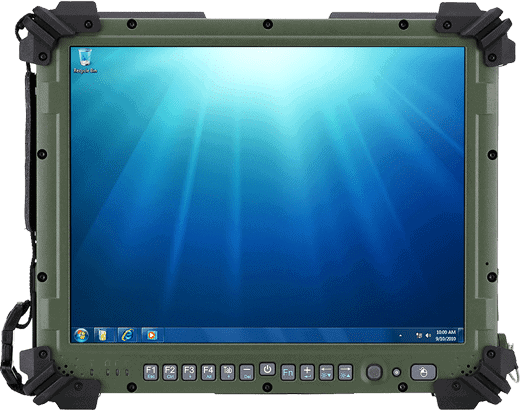Tap the plus Enter hardware key
Screen dimensions: 520x410
[307, 372]
